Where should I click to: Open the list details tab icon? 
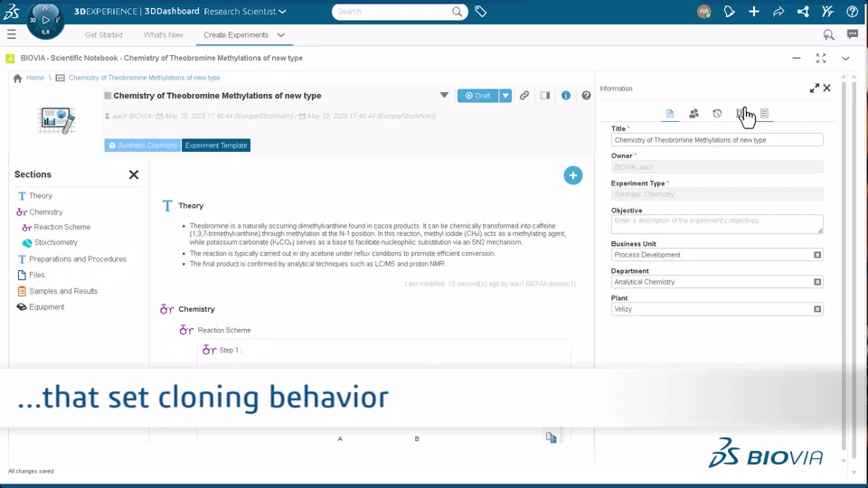point(765,114)
